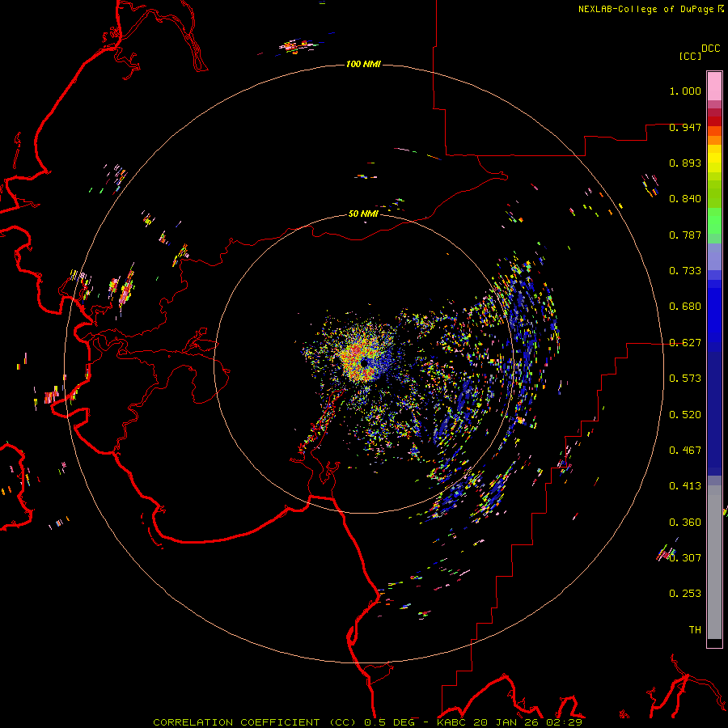The height and width of the screenshot is (728, 728).
Task: Click the TH threshold legend label
Action: [x=695, y=630]
